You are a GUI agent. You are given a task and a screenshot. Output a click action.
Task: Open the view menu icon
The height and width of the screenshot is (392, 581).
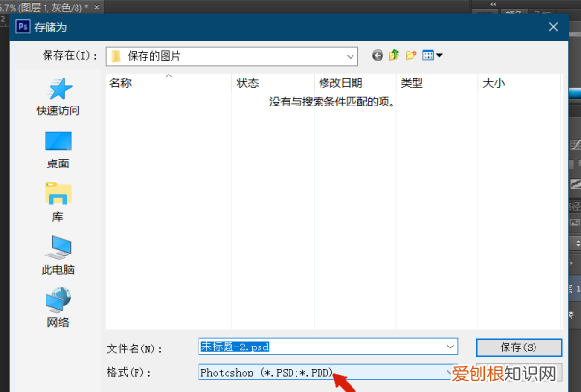point(432,56)
